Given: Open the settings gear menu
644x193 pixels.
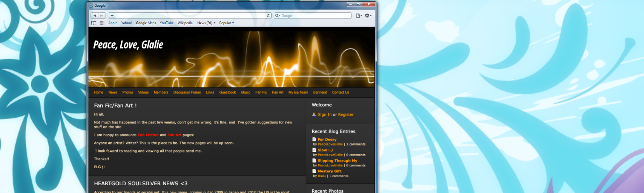Looking at the screenshot, I should (368, 15).
